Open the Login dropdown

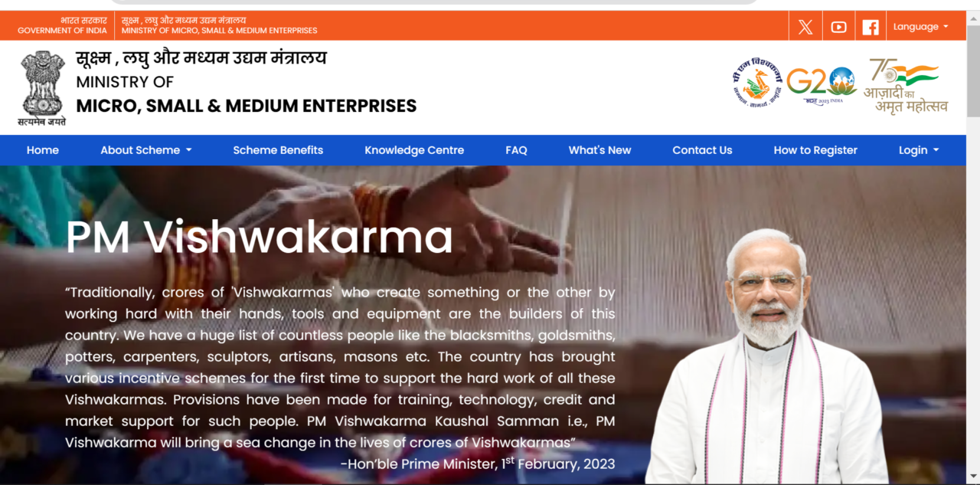click(x=919, y=150)
